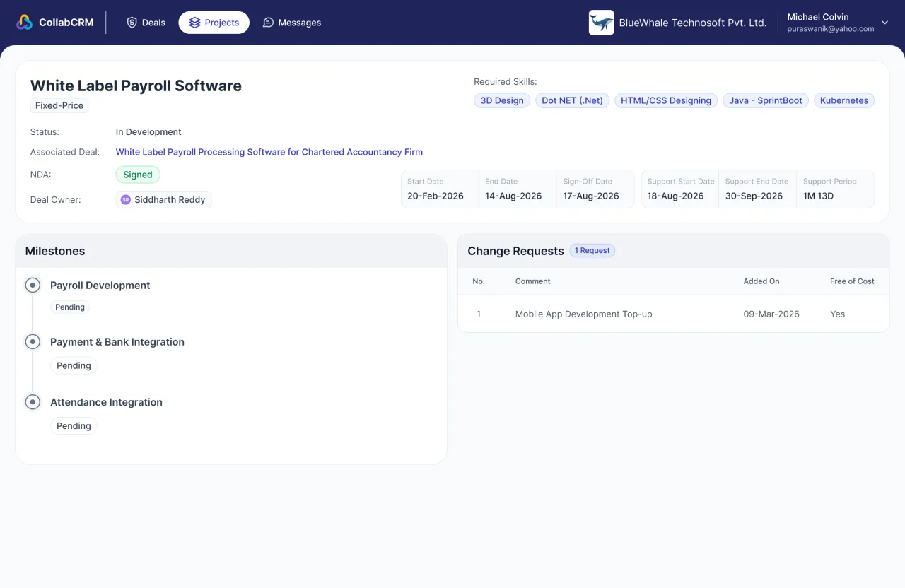This screenshot has height=588, width=905.
Task: Click the BlueWhale Technosoft Pvt. Ltd. name
Action: 693,23
